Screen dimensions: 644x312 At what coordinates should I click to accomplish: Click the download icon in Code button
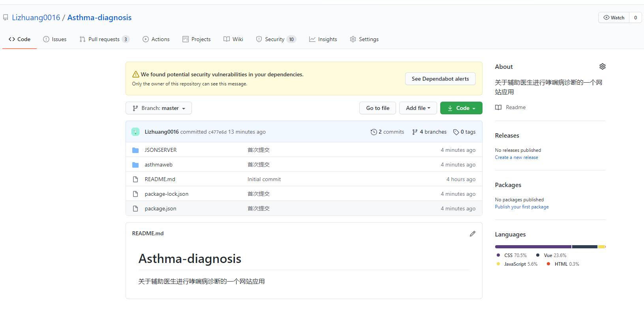[x=450, y=108]
